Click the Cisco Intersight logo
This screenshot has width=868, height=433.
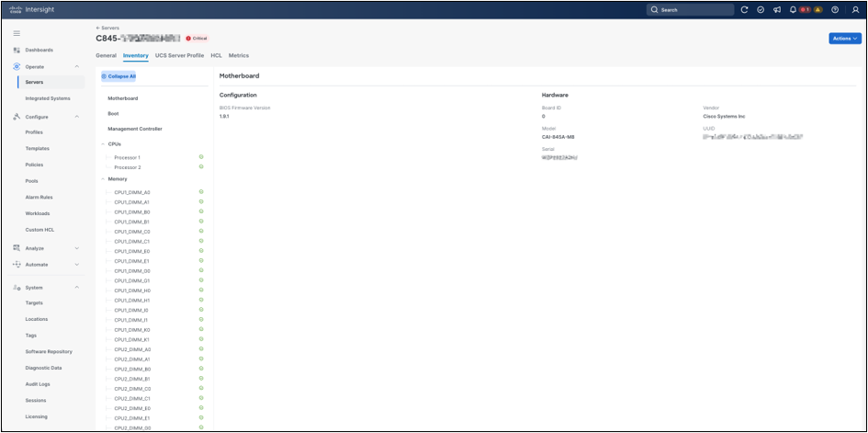[31, 9]
